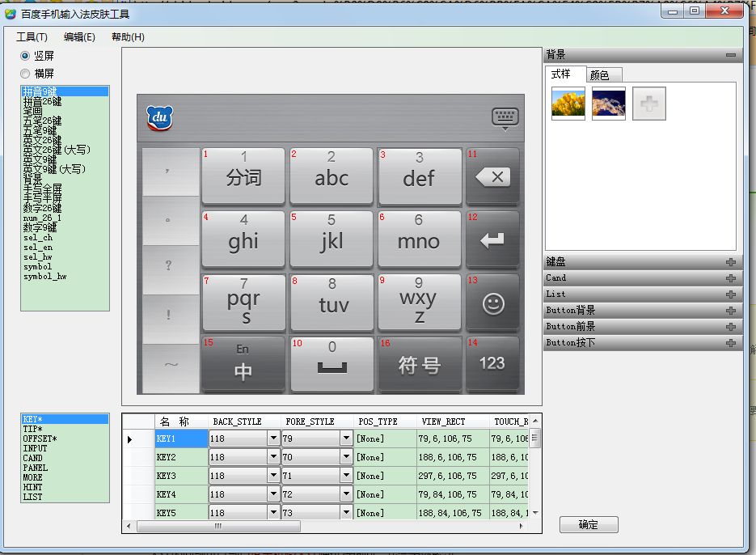This screenshot has height=555, width=756.
Task: Click the 123 number key
Action: click(x=492, y=363)
